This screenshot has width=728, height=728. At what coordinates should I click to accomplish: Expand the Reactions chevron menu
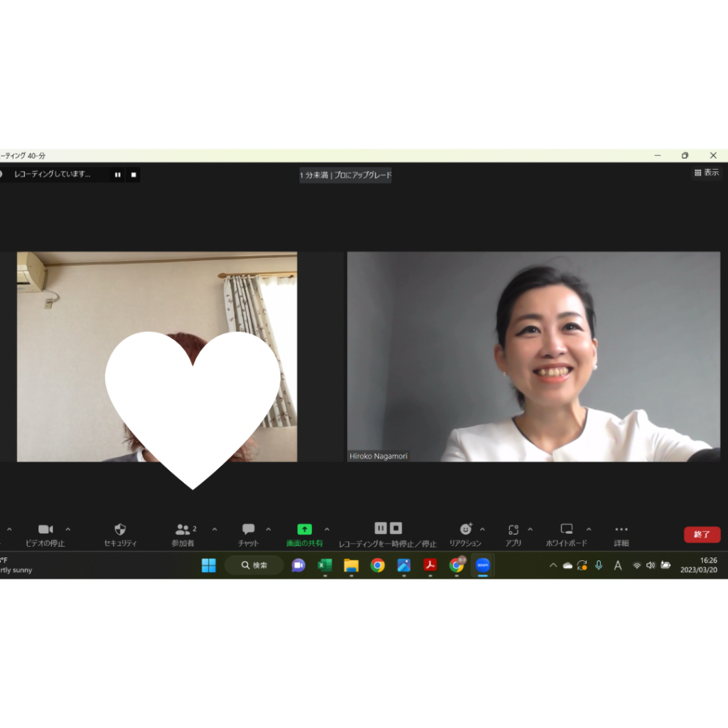483,530
